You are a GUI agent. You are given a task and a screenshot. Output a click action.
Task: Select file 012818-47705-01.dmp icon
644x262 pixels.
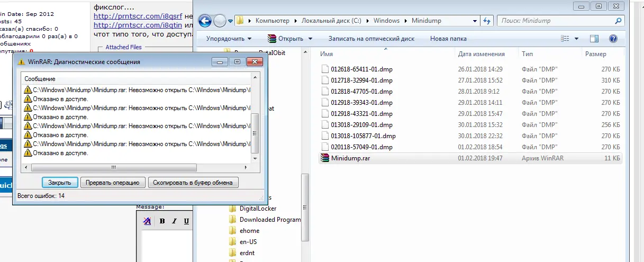325,91
